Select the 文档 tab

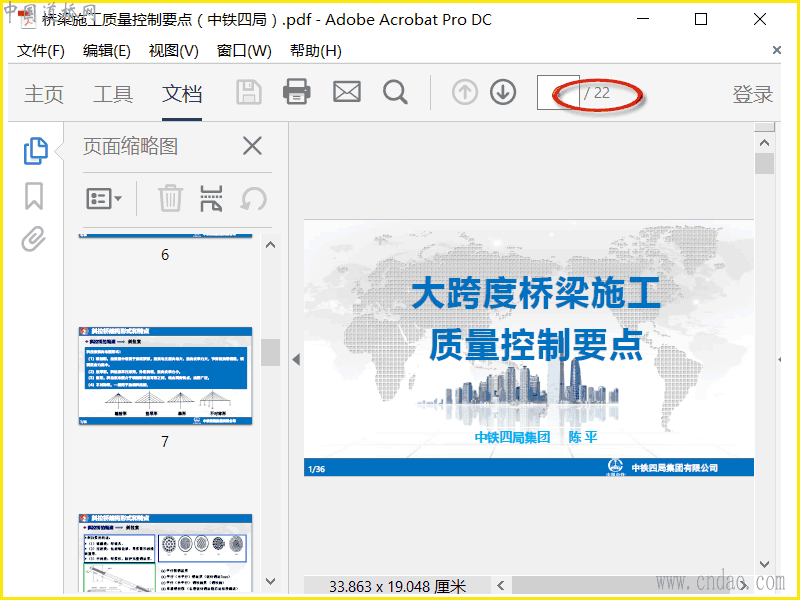182,94
